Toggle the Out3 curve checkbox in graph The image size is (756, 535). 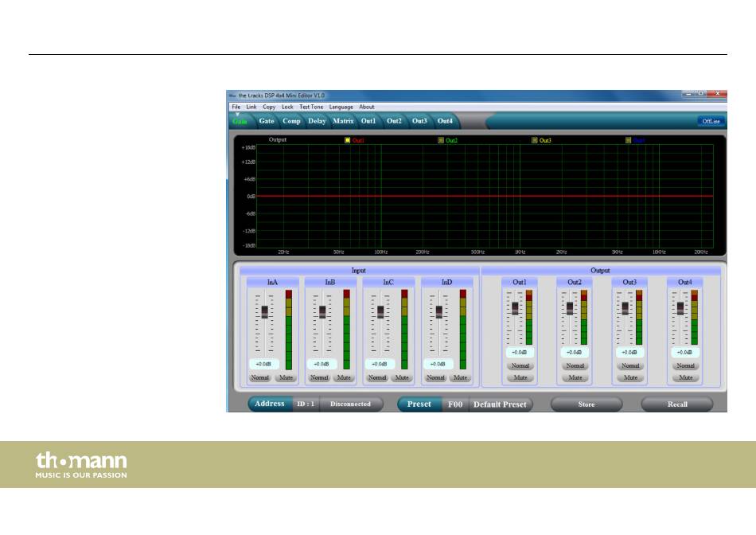pyautogui.click(x=534, y=140)
